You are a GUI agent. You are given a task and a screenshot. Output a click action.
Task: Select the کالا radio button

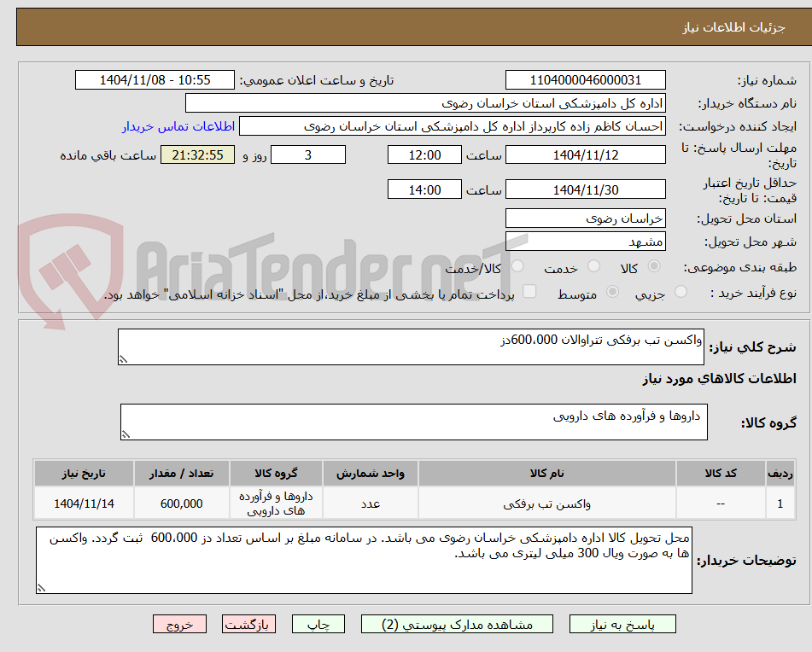(654, 266)
